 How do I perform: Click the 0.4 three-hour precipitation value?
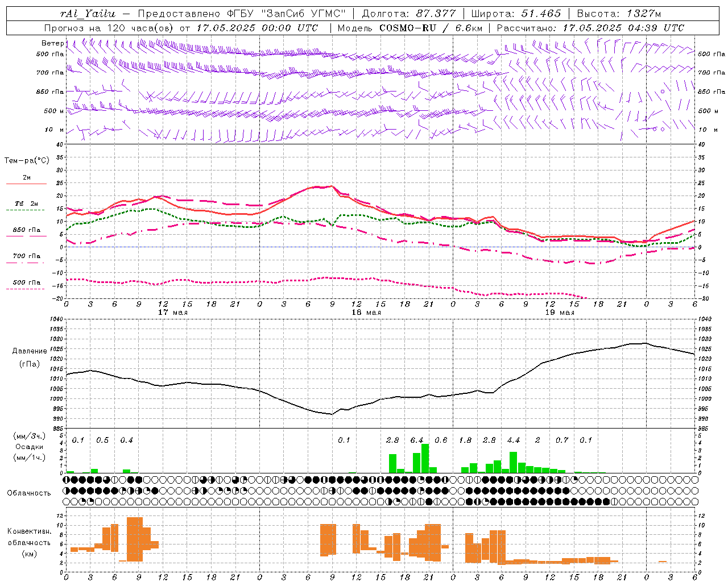coord(126,440)
